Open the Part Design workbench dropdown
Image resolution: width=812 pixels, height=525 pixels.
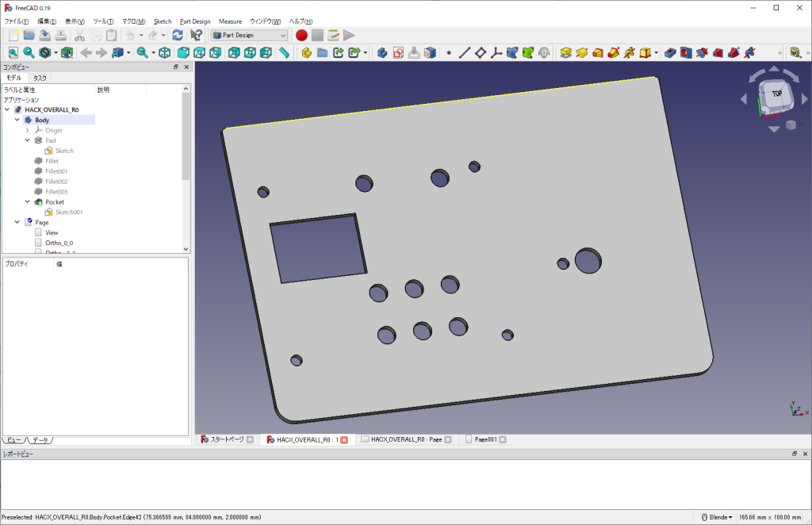pyautogui.click(x=249, y=35)
